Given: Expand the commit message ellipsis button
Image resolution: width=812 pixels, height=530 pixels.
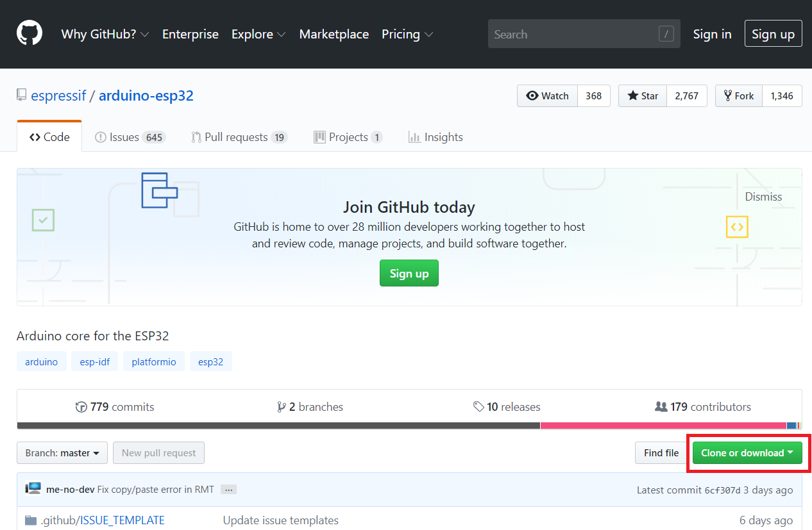Looking at the screenshot, I should coord(229,490).
